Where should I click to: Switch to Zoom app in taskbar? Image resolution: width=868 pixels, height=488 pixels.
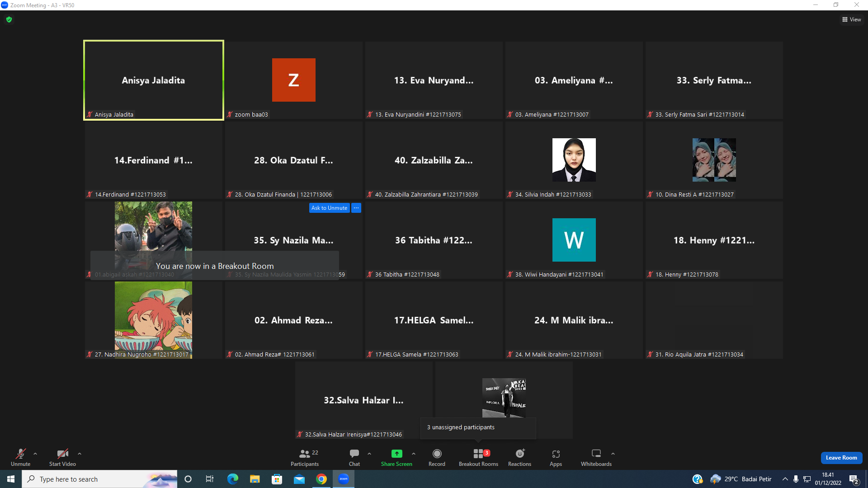coord(344,479)
